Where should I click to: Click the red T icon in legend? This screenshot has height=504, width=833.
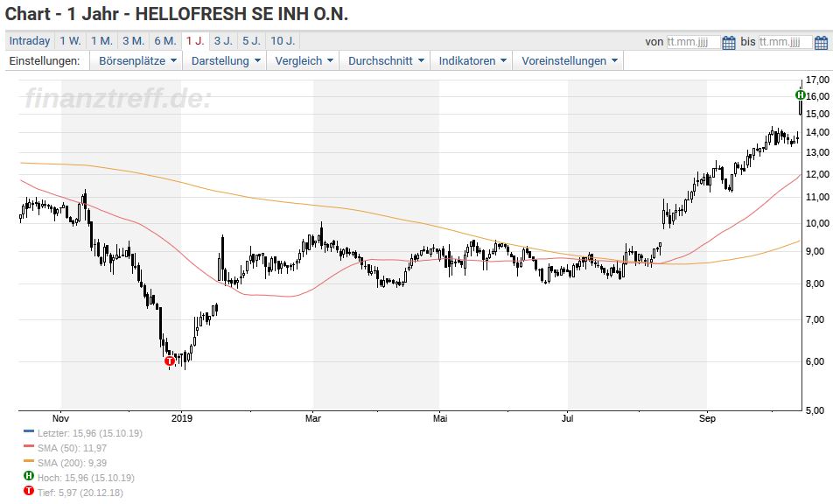tap(29, 491)
